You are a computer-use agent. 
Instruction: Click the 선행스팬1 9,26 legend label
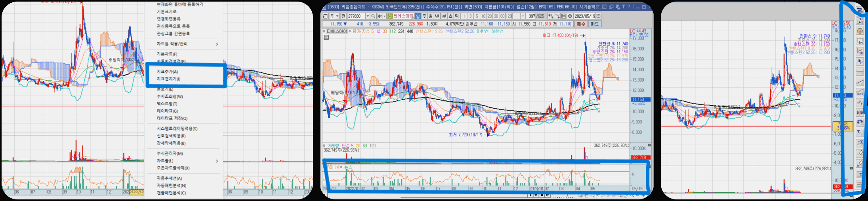point(429,31)
